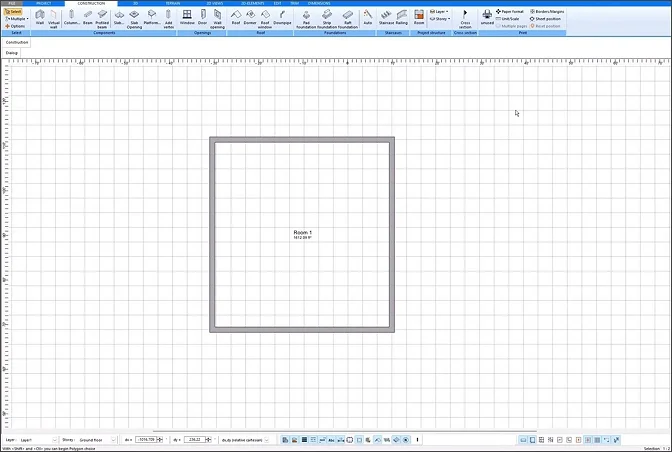Select the Raft foundation tool
Image resolution: width=672 pixels, height=452 pixels.
348,19
